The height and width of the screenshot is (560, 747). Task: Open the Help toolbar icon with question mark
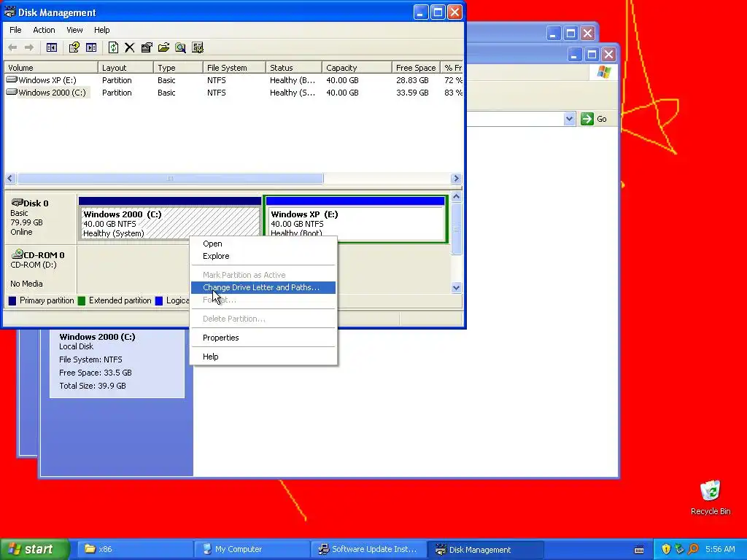pyautogui.click(x=74, y=47)
